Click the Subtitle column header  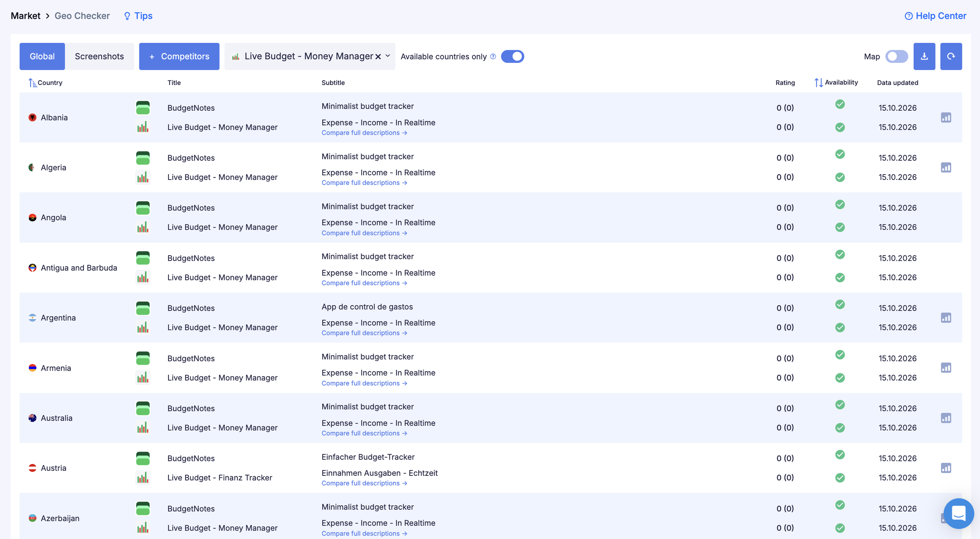click(333, 83)
